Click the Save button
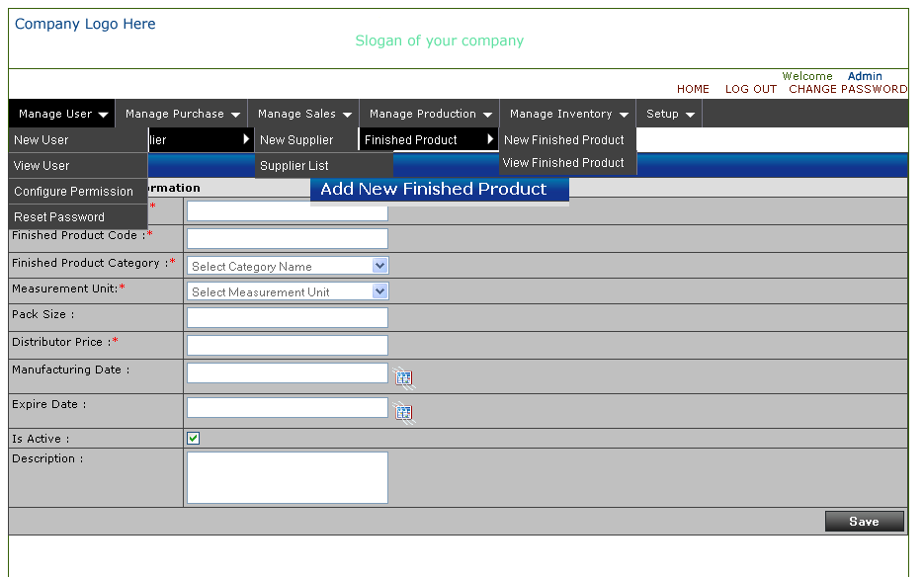Image resolution: width=924 pixels, height=577 pixels. [x=864, y=522]
